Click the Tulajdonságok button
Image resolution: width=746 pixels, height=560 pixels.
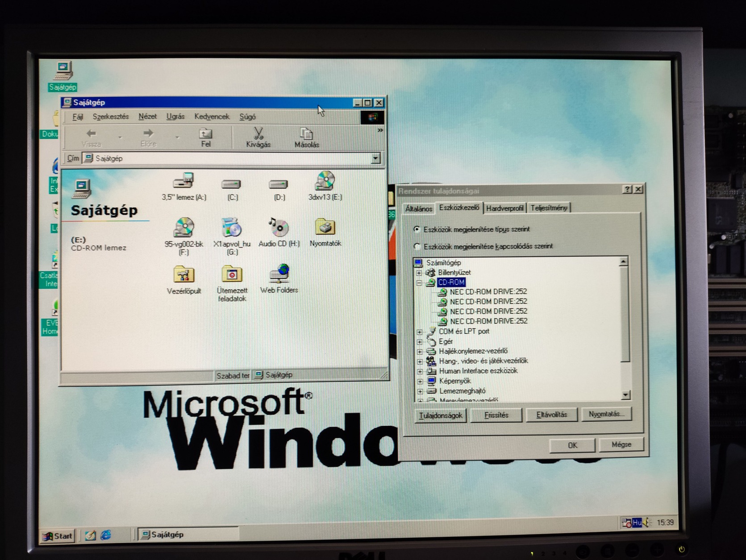click(x=440, y=415)
